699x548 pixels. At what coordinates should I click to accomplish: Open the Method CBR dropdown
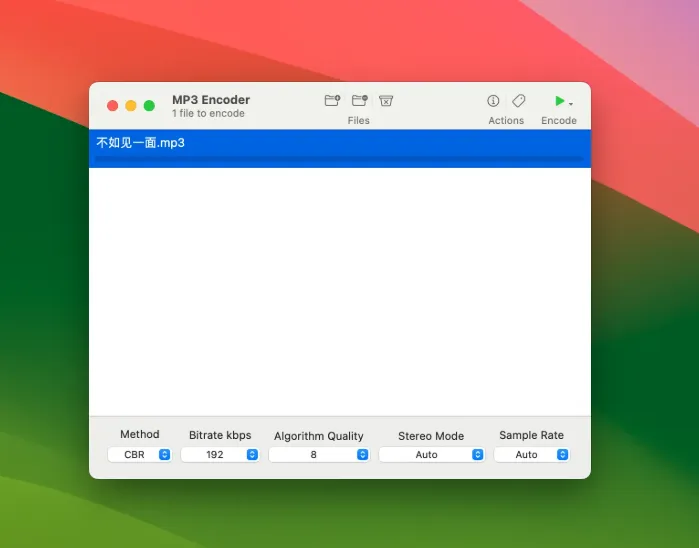140,454
